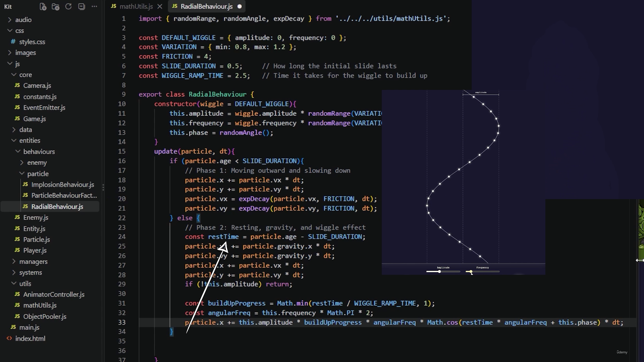This screenshot has width=644, height=362.
Task: Create a new folder in the explorer
Action: coord(55,7)
